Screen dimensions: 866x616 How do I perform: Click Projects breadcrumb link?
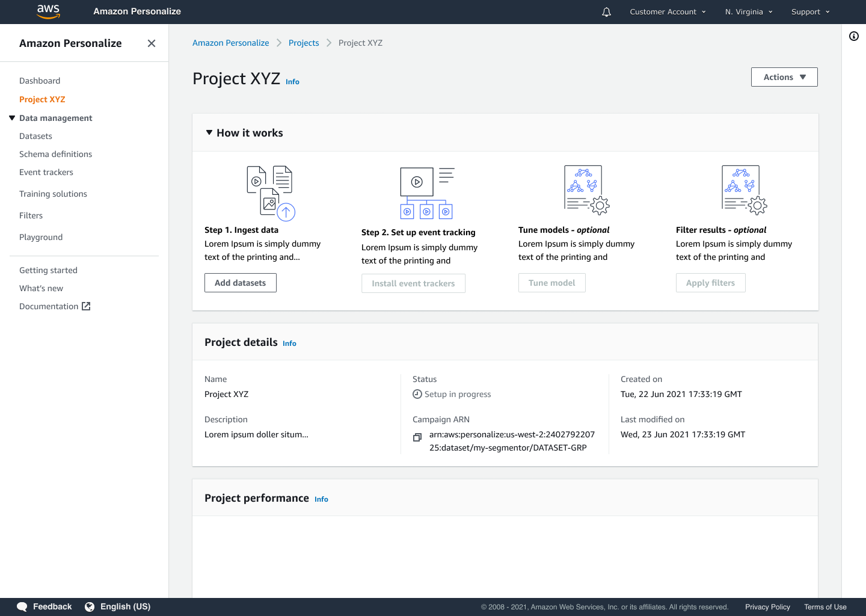304,43
